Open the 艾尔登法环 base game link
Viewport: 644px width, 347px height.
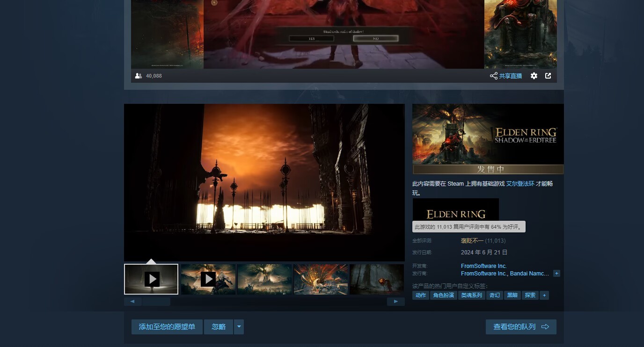click(x=520, y=184)
